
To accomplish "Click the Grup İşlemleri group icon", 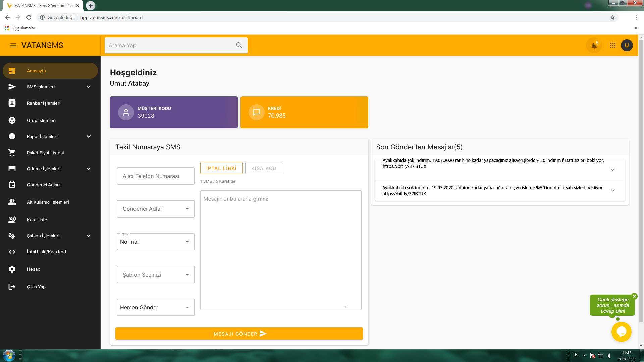I will tap(12, 120).
